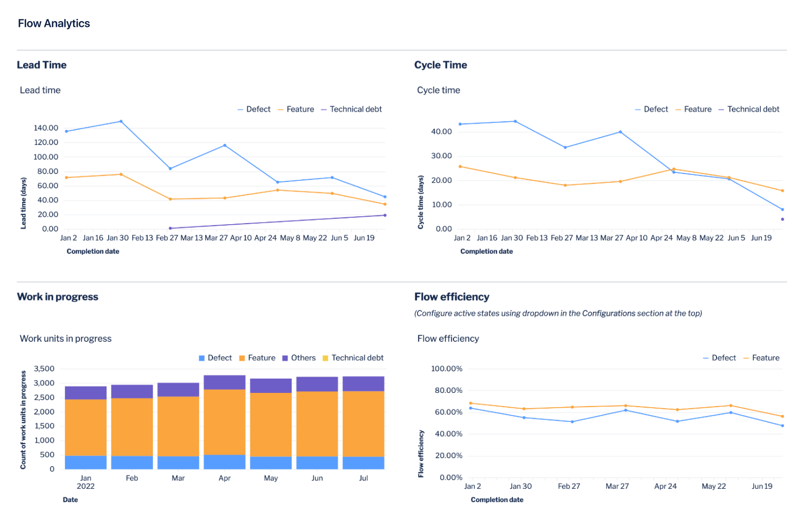Select Defect Mar 27 point on Flow efficiency chart
The image size is (812, 530).
point(626,410)
